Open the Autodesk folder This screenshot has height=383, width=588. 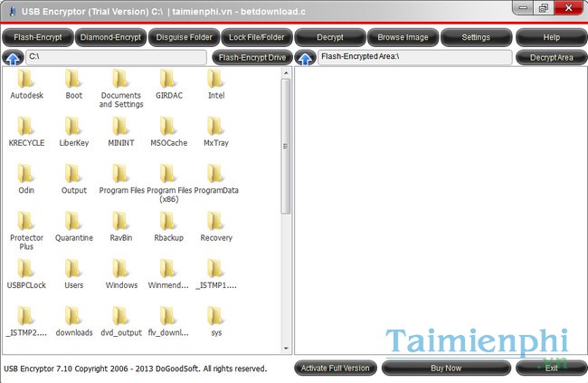(x=26, y=84)
